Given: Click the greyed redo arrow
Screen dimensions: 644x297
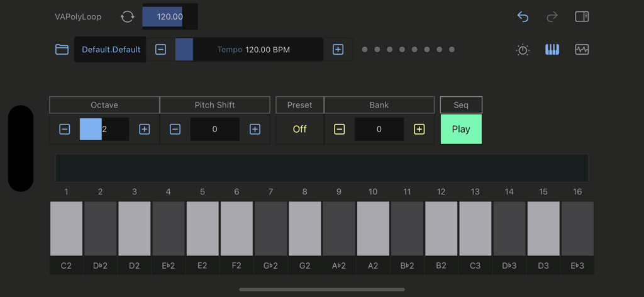Looking at the screenshot, I should 552,17.
